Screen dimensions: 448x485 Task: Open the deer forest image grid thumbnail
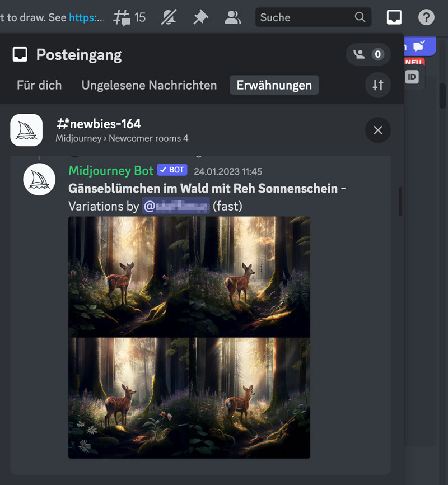[189, 337]
